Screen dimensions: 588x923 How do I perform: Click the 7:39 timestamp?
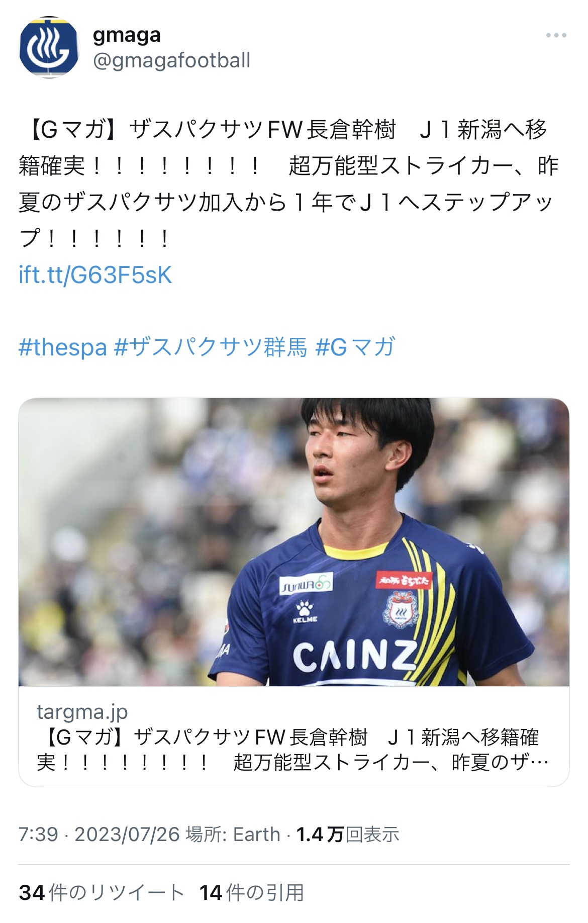tap(38, 835)
